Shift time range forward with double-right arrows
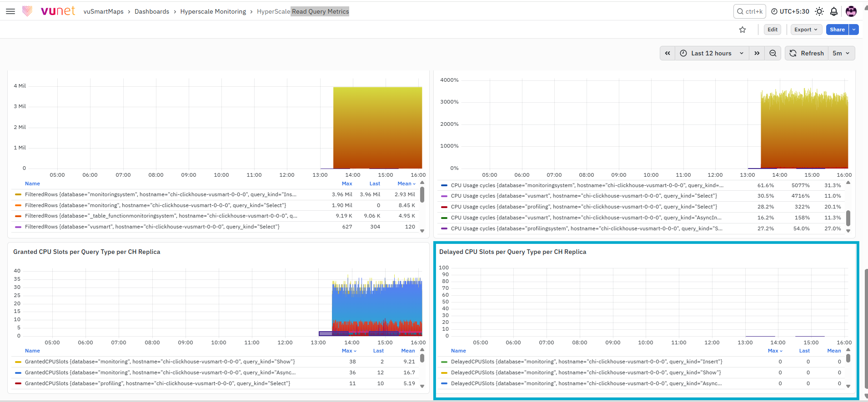868x402 pixels. tap(757, 53)
